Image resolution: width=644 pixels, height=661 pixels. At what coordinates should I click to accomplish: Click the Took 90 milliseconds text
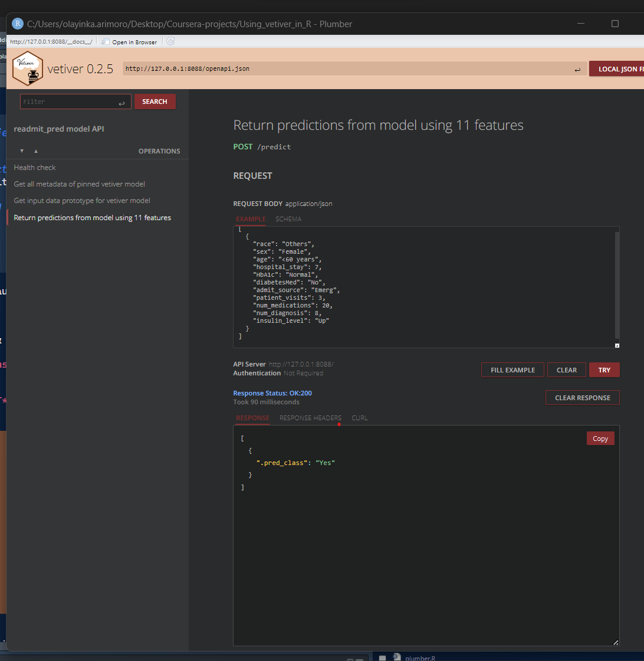coord(266,402)
